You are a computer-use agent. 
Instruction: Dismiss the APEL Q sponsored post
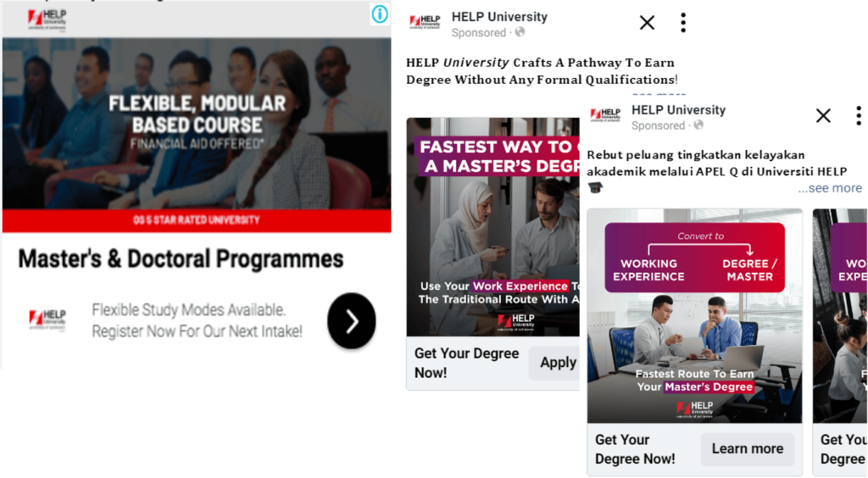tap(823, 115)
